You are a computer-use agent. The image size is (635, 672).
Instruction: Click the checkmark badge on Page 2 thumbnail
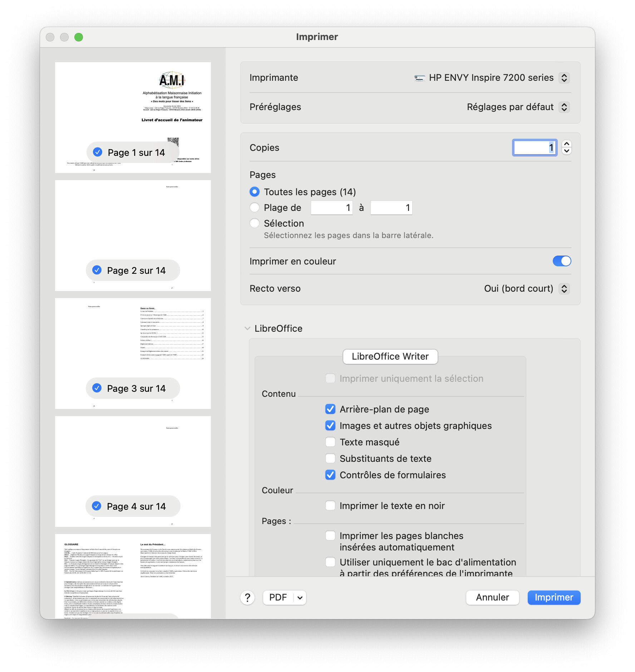pos(97,270)
